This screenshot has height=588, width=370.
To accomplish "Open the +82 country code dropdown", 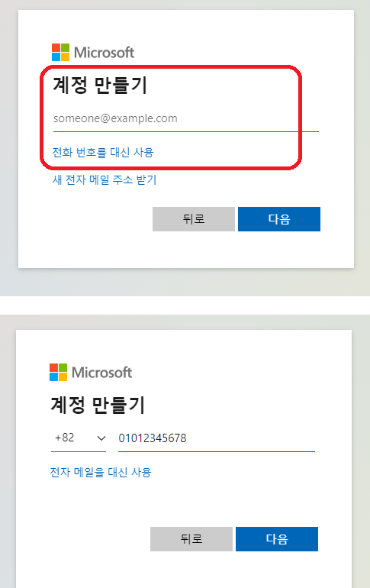I will [x=79, y=438].
